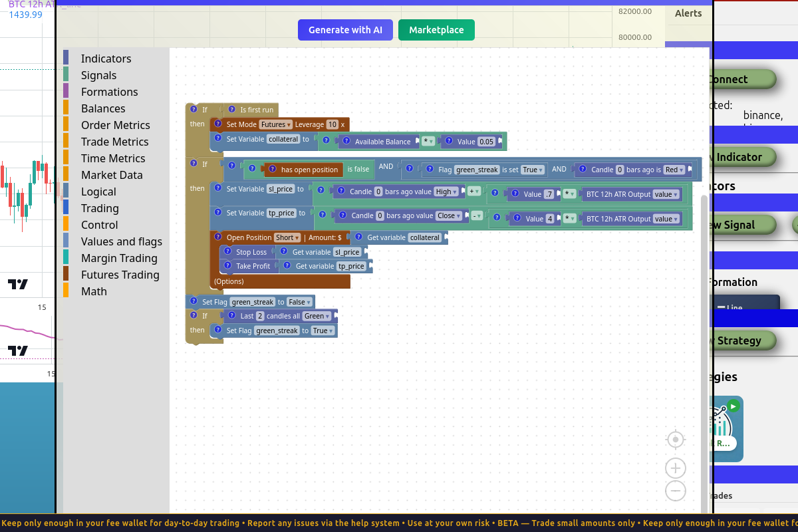Select the Futures Trading category
This screenshot has height=532, width=798.
[120, 275]
